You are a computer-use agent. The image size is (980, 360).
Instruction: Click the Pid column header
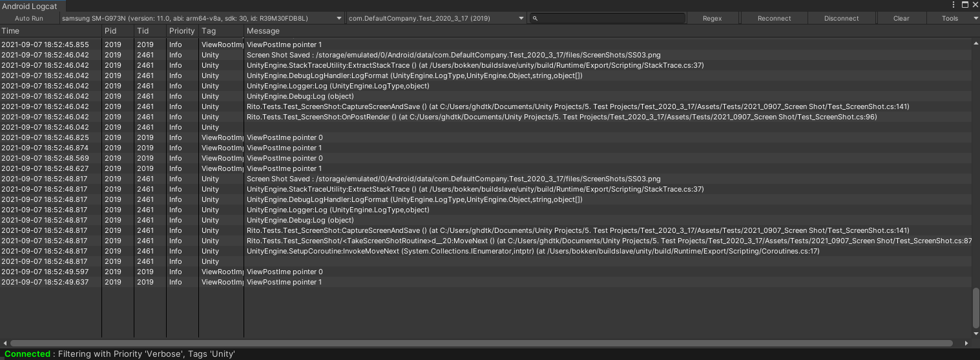(118, 31)
